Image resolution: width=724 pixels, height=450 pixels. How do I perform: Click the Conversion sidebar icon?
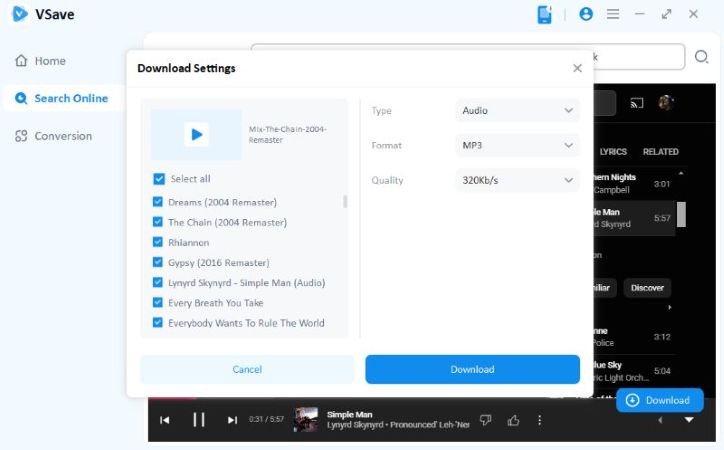tap(21, 136)
